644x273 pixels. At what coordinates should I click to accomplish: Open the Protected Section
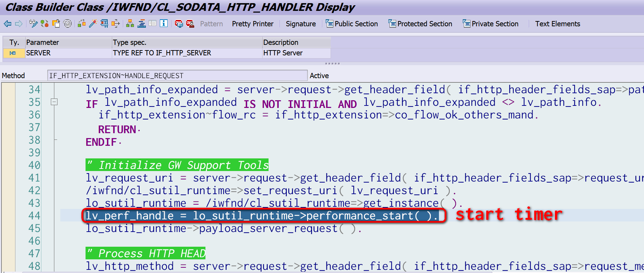[x=420, y=24]
